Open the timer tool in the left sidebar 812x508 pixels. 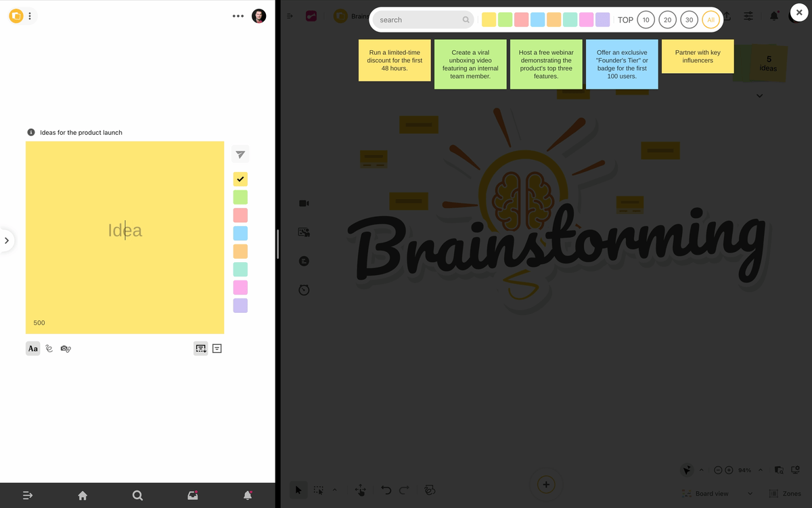tap(304, 289)
